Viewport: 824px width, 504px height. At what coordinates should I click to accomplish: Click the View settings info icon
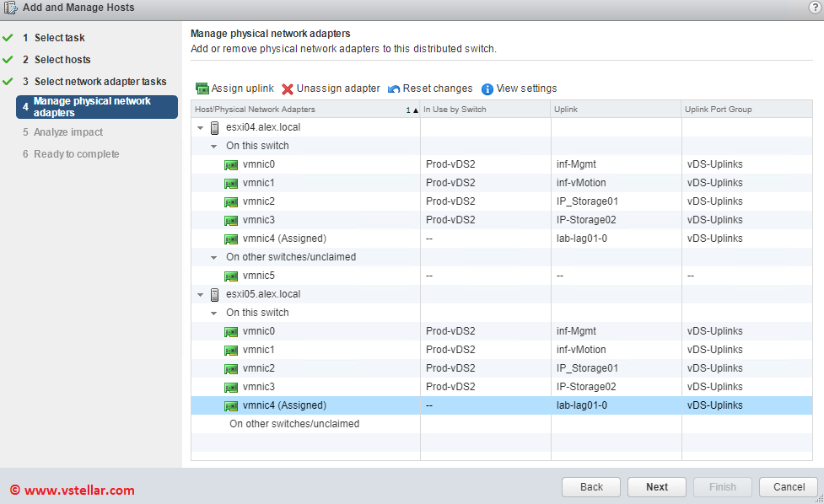[487, 88]
